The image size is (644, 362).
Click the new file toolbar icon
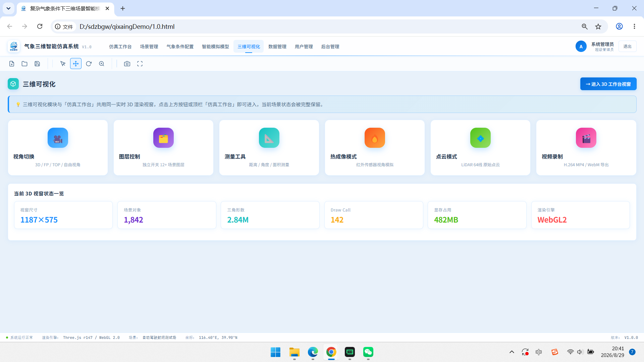point(12,64)
